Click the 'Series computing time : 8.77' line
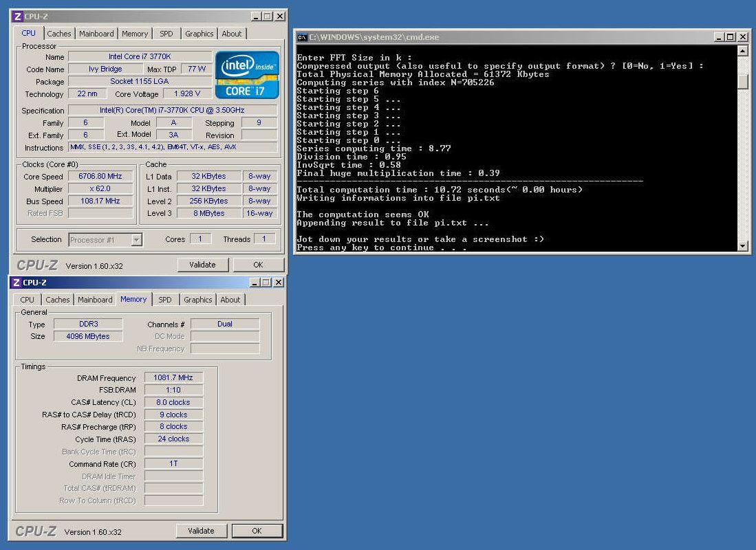 pyautogui.click(x=374, y=148)
